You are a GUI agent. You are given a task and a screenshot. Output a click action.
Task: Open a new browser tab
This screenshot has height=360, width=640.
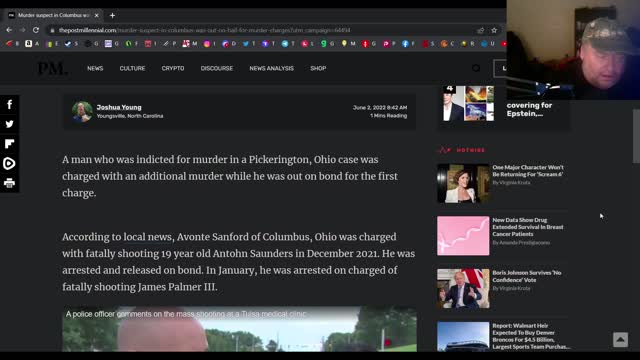pos(112,16)
